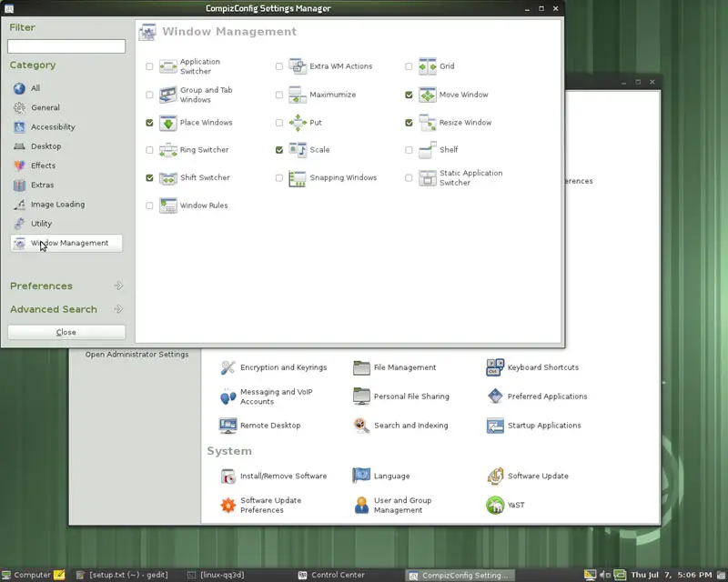Image resolution: width=728 pixels, height=582 pixels.
Task: Select the Extras category
Action: click(x=66, y=186)
